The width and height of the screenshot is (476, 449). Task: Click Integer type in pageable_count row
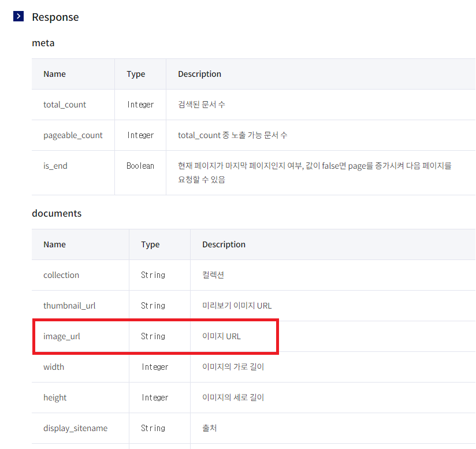coord(140,135)
